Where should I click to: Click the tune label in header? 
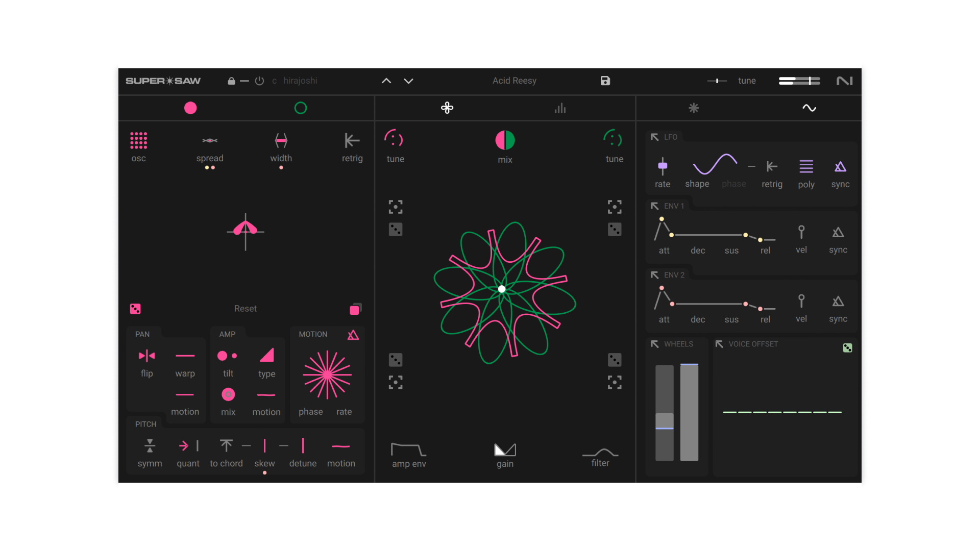(747, 81)
